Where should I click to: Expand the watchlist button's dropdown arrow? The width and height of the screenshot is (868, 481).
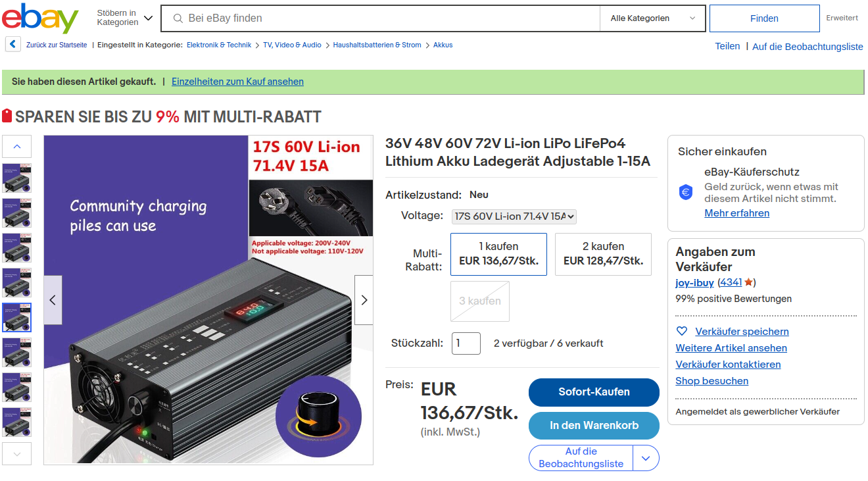tap(646, 458)
